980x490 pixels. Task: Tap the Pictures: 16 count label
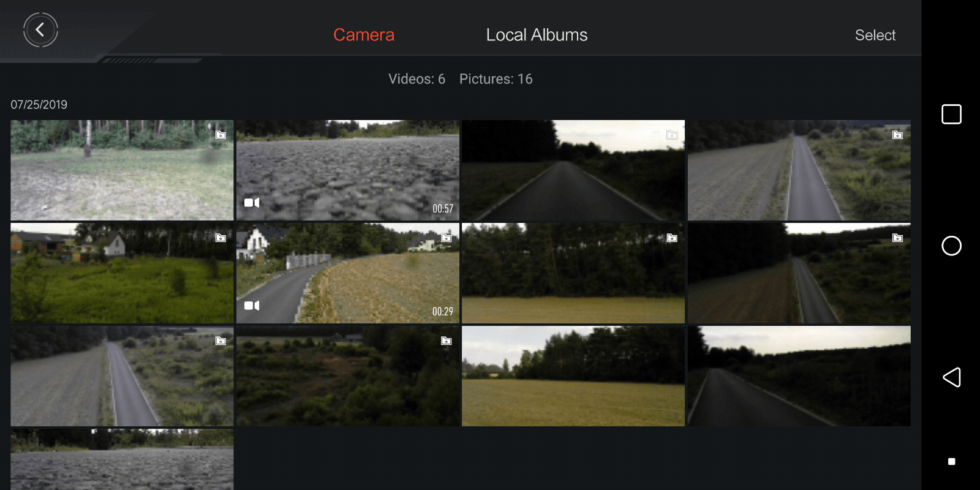(496, 79)
